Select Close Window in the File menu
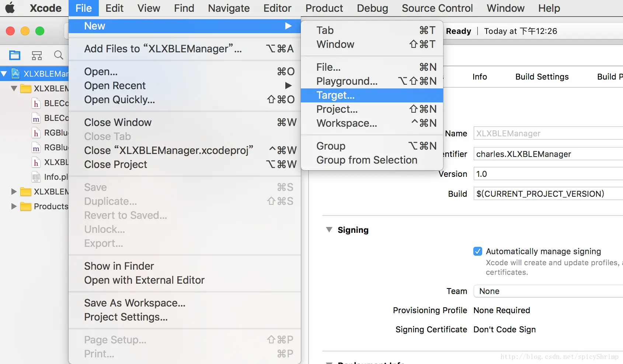623x364 pixels. (x=185, y=123)
